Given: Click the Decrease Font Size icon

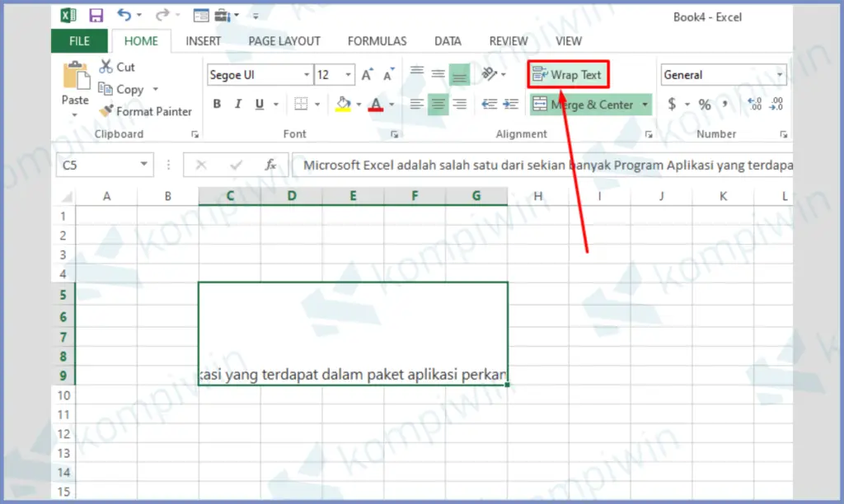Looking at the screenshot, I should [386, 74].
